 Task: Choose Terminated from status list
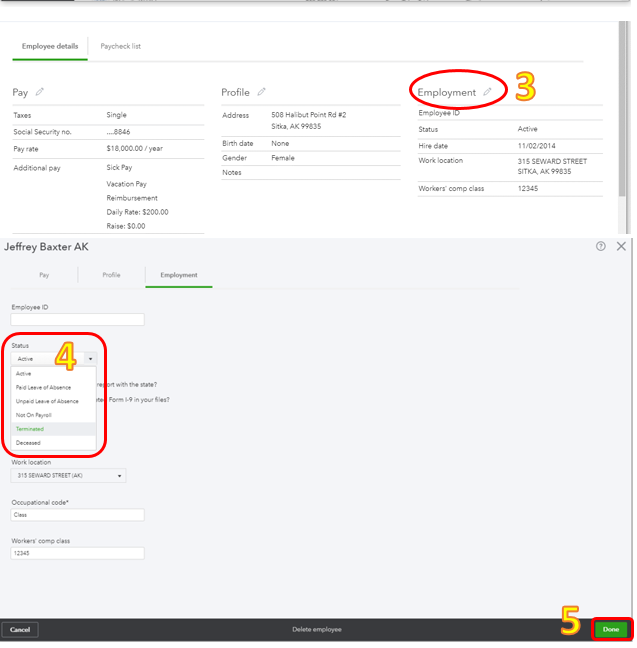(x=30, y=429)
